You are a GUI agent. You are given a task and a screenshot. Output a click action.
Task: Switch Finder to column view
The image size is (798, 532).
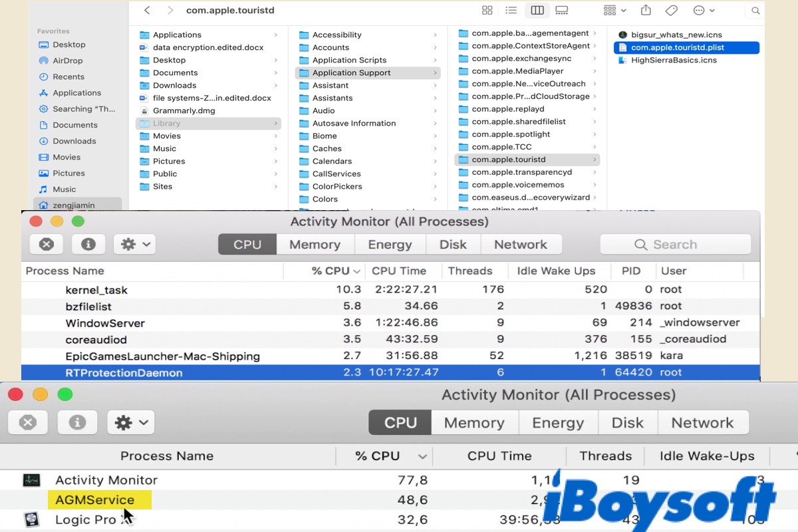coord(537,11)
